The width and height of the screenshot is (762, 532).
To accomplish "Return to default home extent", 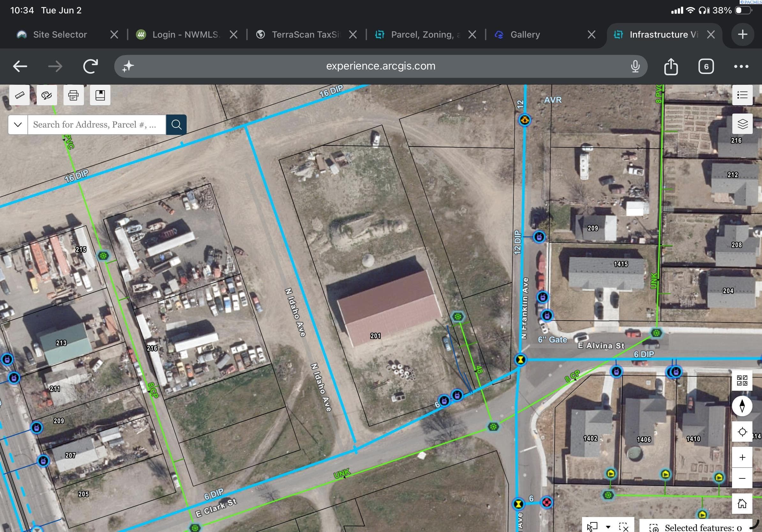I will [x=742, y=504].
